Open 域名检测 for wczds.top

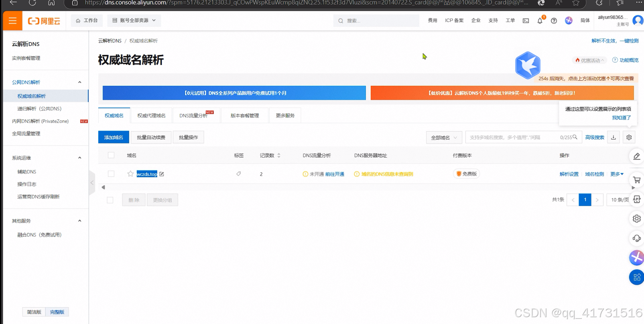pos(594,174)
